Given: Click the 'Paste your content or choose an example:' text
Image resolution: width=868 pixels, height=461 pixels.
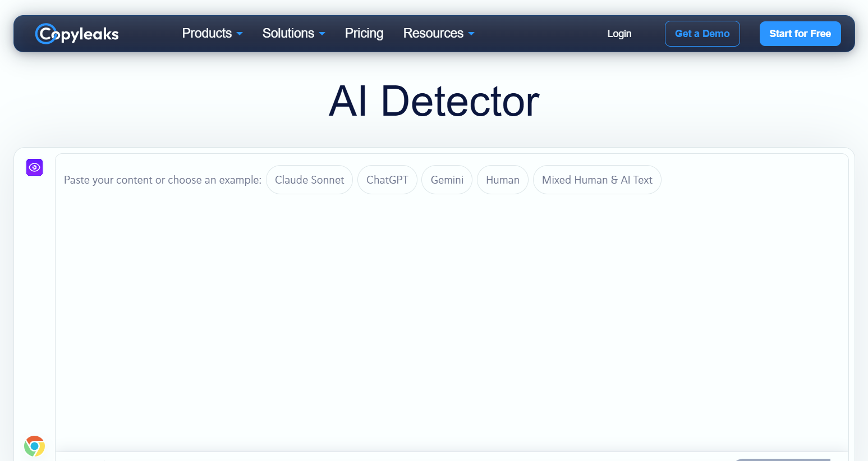Looking at the screenshot, I should tap(163, 180).
